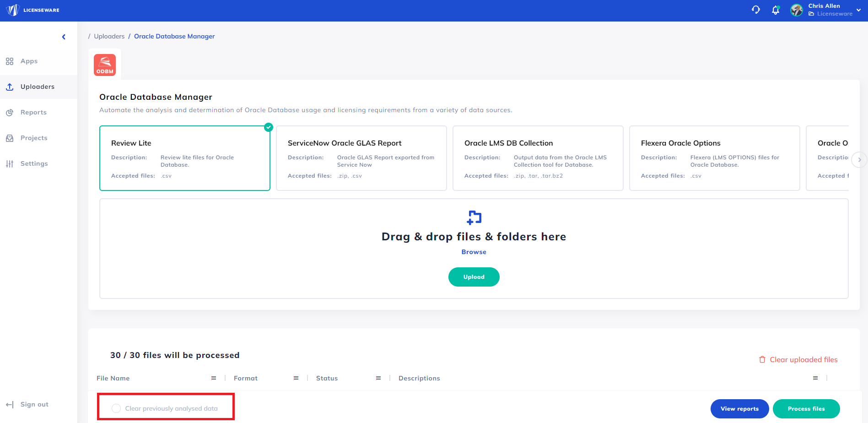Open the Reports page
The width and height of the screenshot is (868, 423).
33,112
